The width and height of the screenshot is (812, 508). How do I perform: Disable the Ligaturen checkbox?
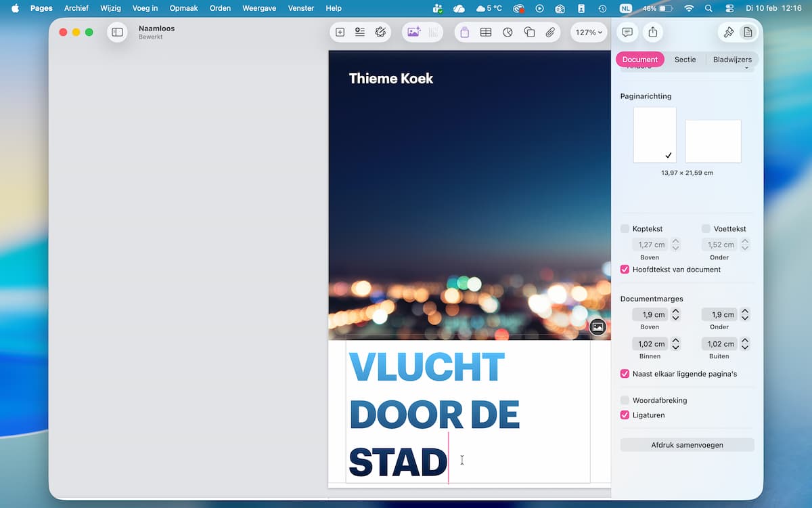625,415
